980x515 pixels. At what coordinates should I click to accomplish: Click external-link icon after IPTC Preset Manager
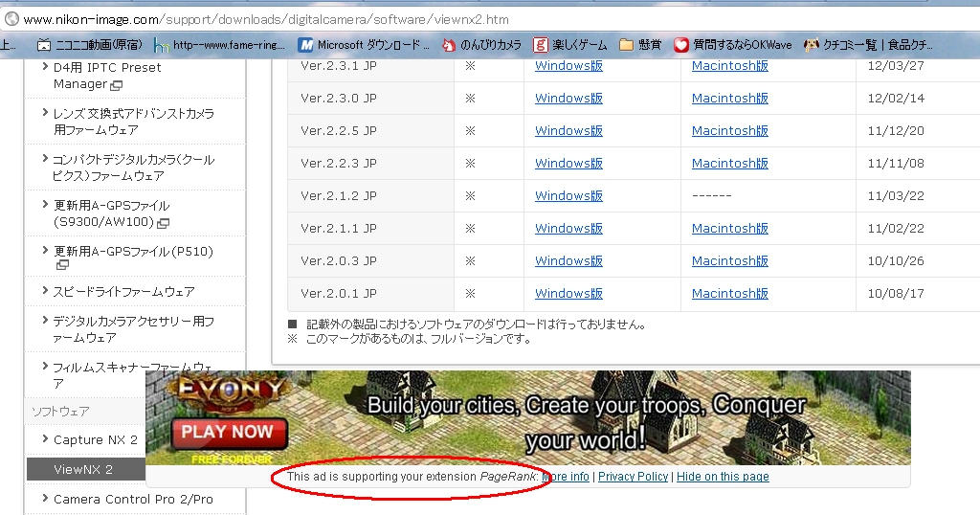click(116, 85)
